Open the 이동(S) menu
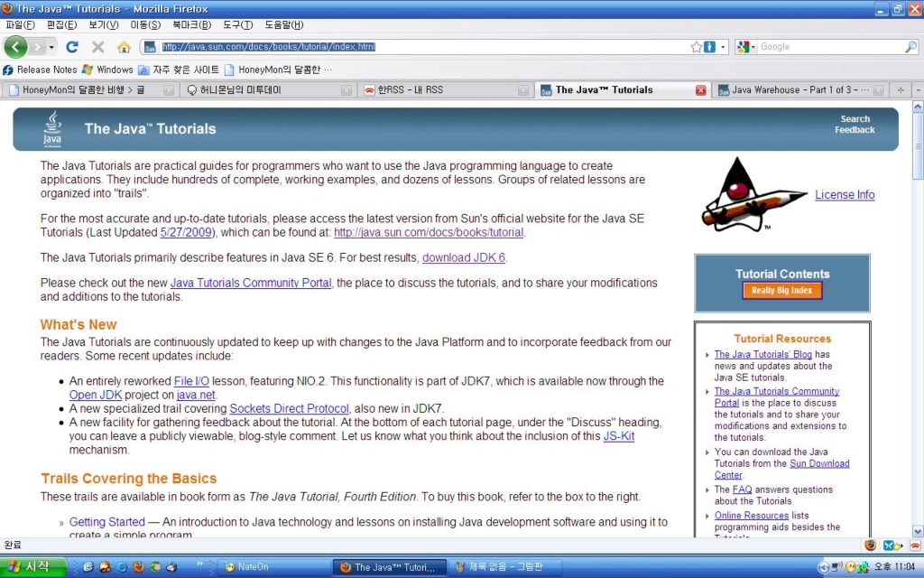The width and height of the screenshot is (924, 578). (145, 24)
